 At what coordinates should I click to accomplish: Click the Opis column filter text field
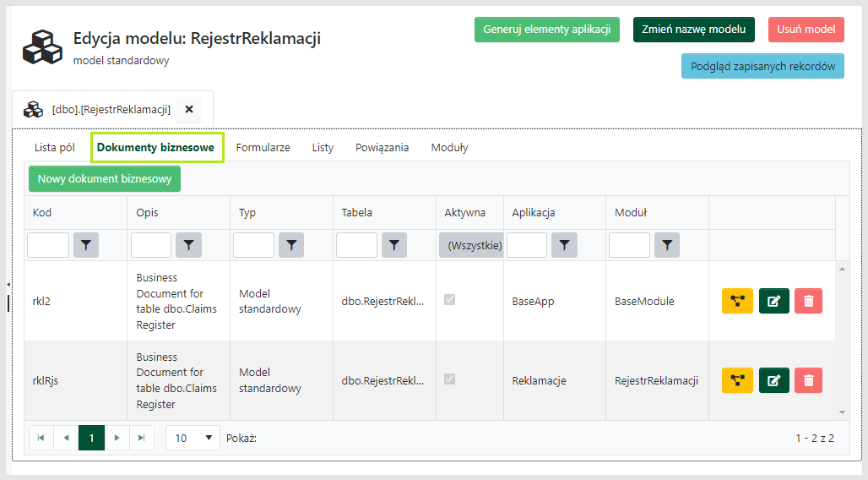[151, 245]
